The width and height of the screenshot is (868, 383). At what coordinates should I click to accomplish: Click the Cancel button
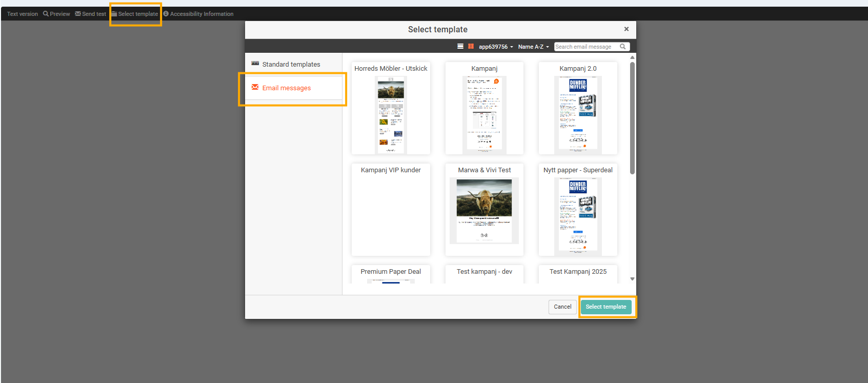pyautogui.click(x=562, y=307)
